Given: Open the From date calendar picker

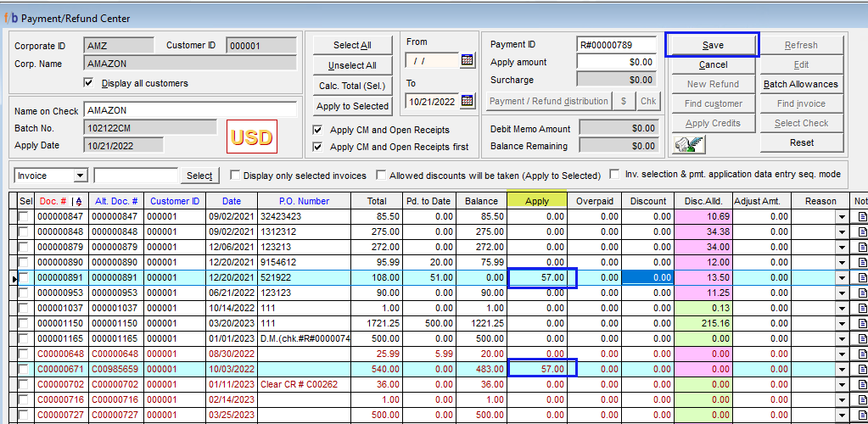Looking at the screenshot, I should point(467,60).
